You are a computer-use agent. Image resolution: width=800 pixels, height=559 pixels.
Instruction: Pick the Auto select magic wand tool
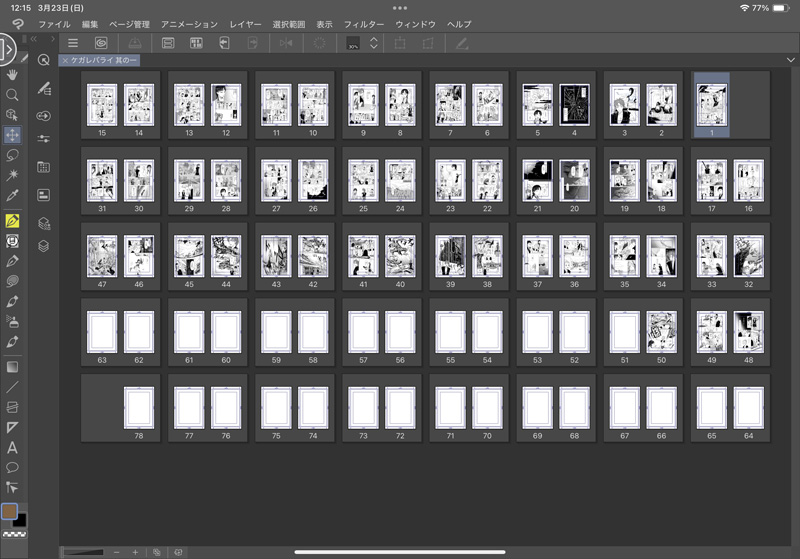[x=12, y=175]
